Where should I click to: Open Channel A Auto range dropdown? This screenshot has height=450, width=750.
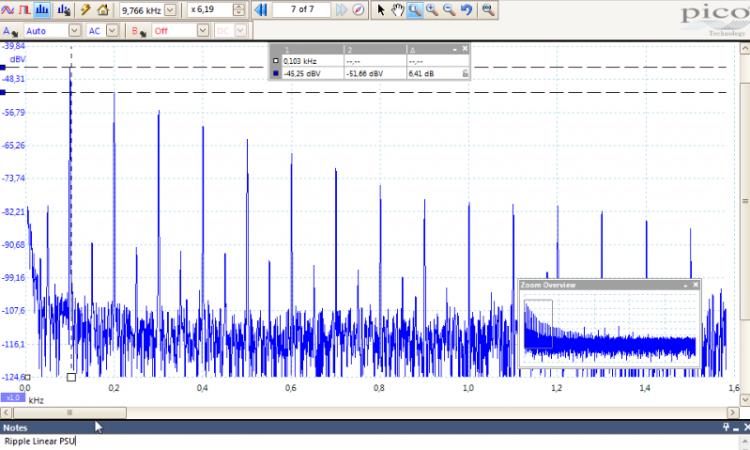point(74,31)
